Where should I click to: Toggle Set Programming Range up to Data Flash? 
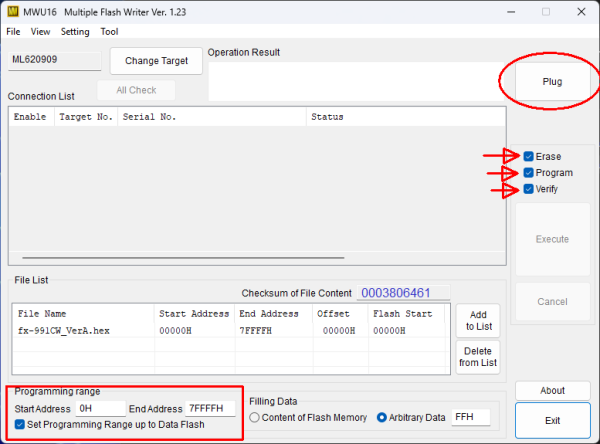coord(21,424)
